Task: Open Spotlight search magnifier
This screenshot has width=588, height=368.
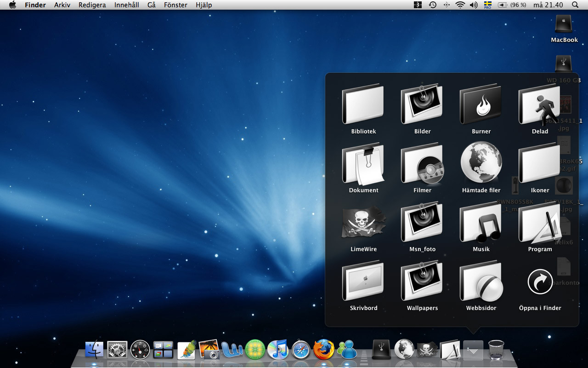Action: pos(575,5)
